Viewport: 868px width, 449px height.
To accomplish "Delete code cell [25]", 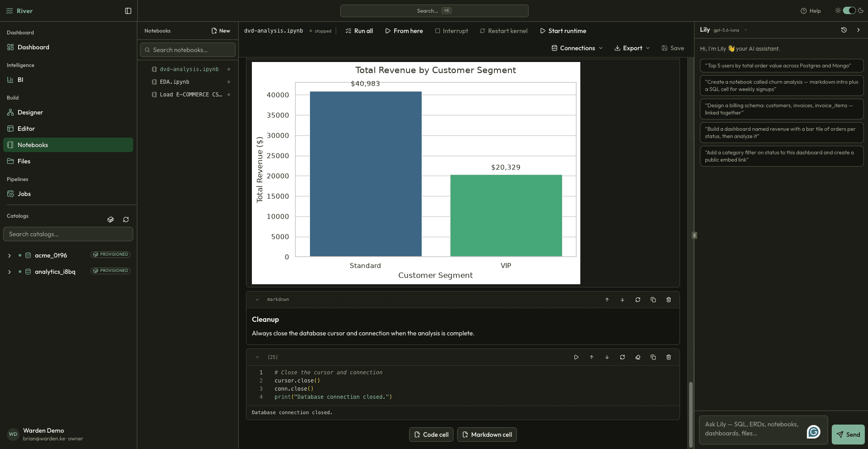I will [669, 357].
